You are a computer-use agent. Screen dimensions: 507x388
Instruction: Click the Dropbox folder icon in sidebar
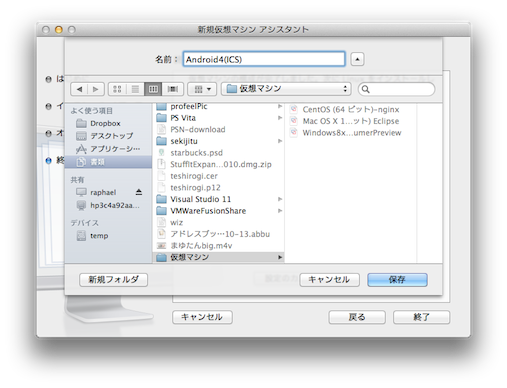(81, 123)
